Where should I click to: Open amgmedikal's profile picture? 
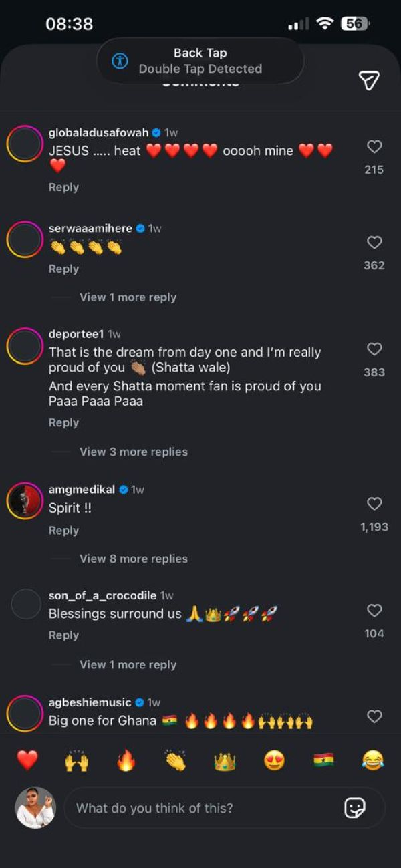25,500
